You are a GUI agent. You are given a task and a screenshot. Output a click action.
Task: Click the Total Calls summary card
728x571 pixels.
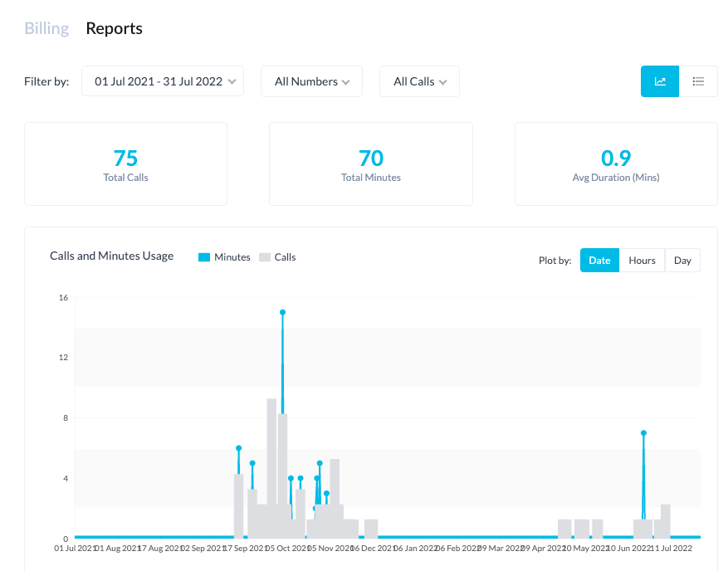[125, 163]
